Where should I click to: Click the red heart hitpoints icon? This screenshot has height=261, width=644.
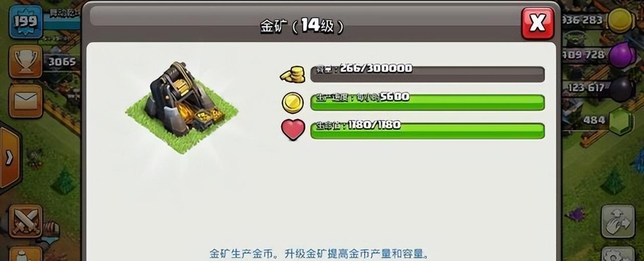(x=293, y=129)
